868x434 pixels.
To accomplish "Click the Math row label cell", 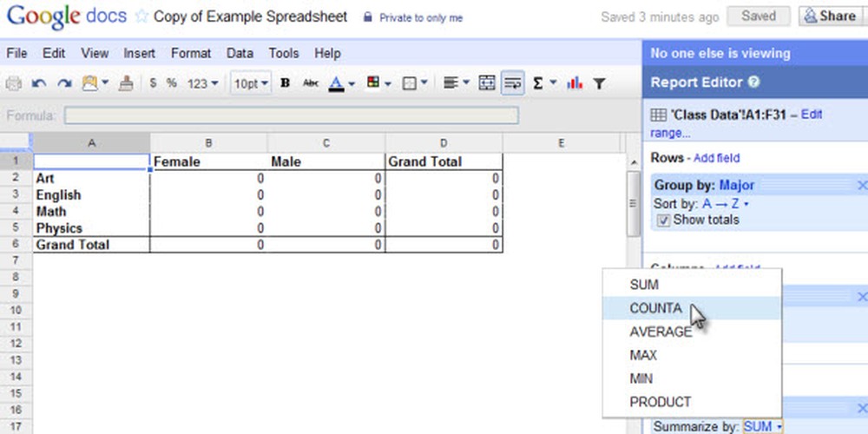I will pos(91,212).
